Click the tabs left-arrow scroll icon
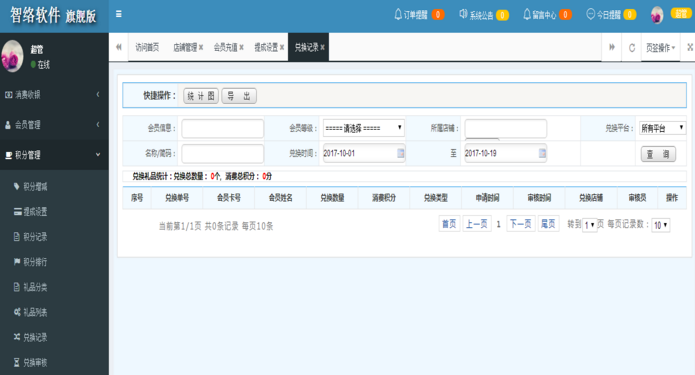This screenshot has width=695, height=375. click(x=118, y=47)
